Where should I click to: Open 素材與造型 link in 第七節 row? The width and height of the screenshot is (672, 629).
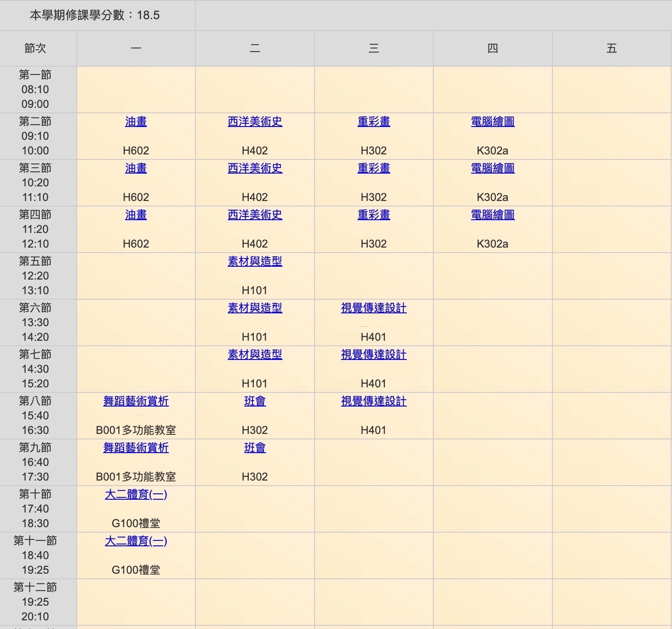click(x=255, y=354)
